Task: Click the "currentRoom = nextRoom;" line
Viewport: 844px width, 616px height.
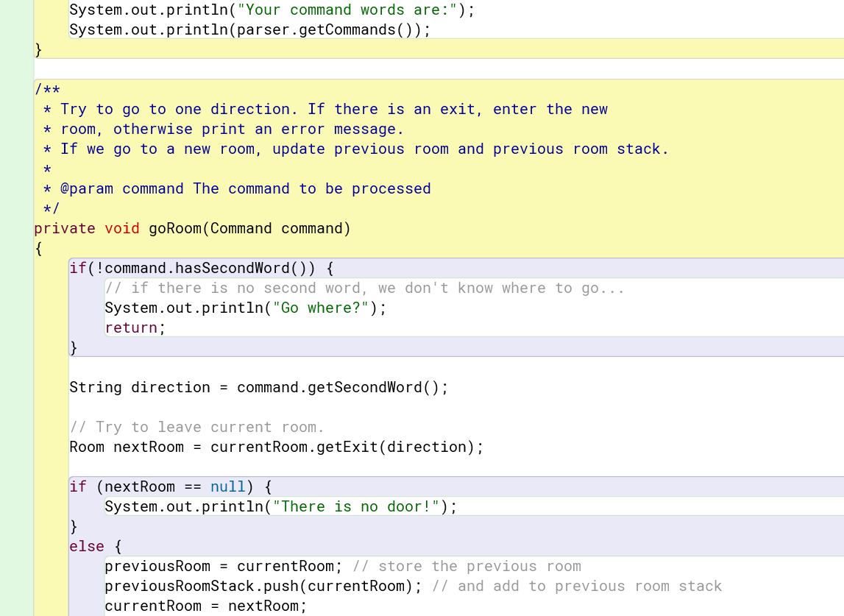Action: pyautogui.click(x=205, y=606)
